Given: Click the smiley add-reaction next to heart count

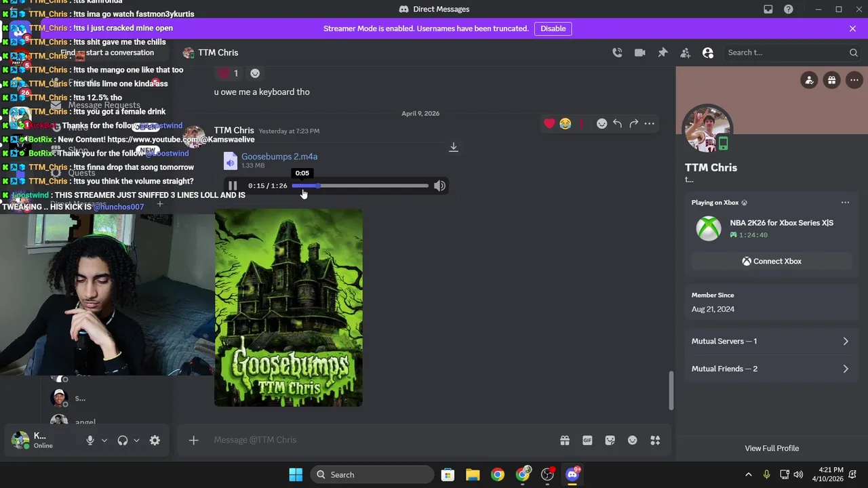Looking at the screenshot, I should [x=255, y=73].
